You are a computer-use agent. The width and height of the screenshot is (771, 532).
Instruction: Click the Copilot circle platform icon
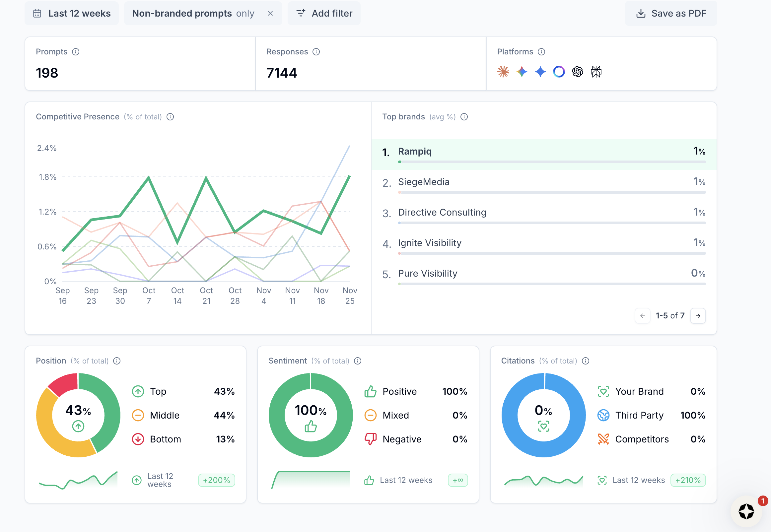coord(559,71)
